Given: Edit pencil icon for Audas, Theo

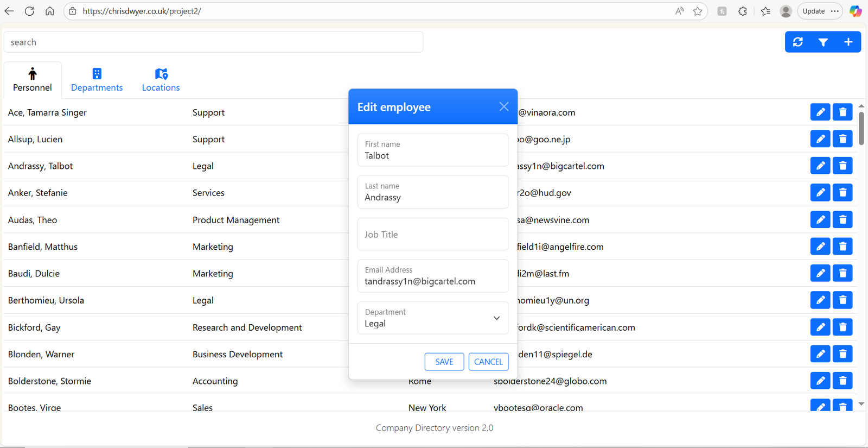Looking at the screenshot, I should [x=820, y=219].
